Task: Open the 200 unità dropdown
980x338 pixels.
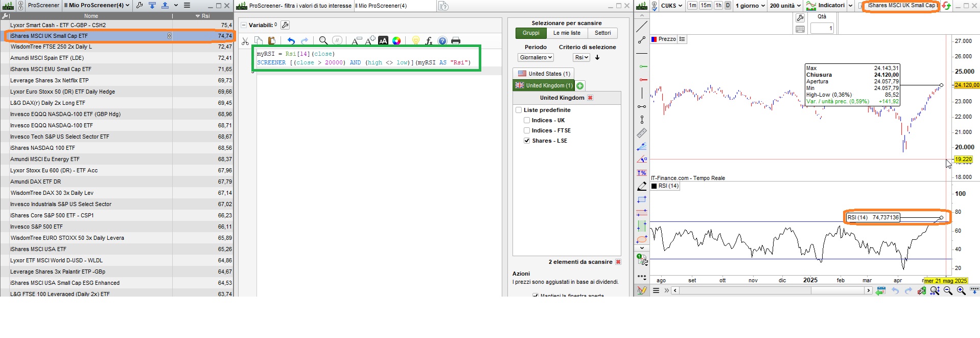Action: (x=785, y=6)
